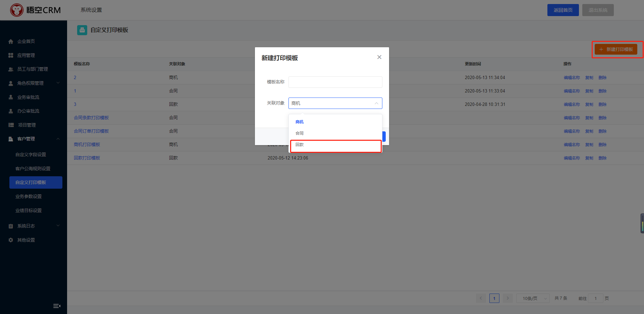Viewport: 644px width, 314px height.
Task: Open 项目管理 in sidebar
Action: [x=27, y=125]
